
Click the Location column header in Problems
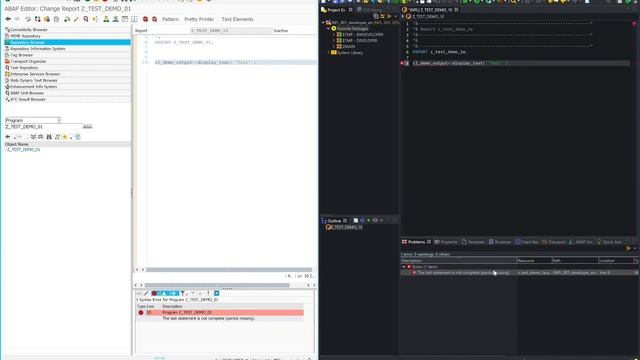click(x=615, y=260)
